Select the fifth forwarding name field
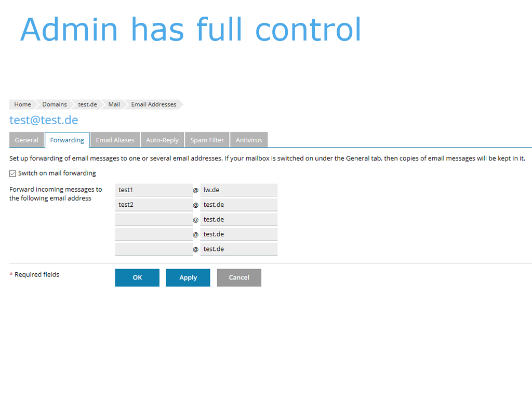 tap(154, 249)
